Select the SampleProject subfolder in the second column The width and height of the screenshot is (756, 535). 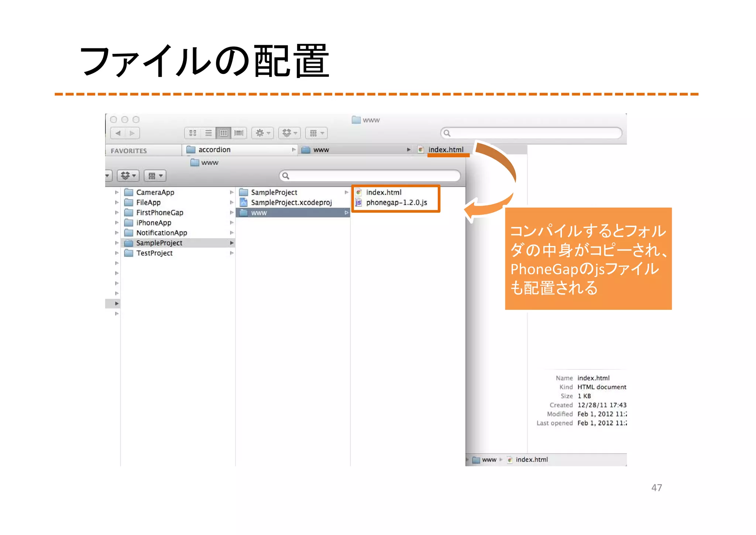274,192
